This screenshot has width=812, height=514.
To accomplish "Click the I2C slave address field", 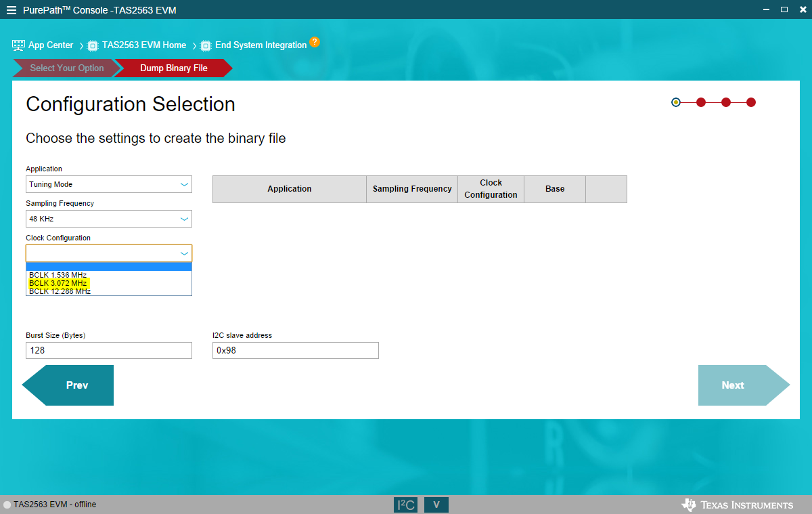I will 296,350.
